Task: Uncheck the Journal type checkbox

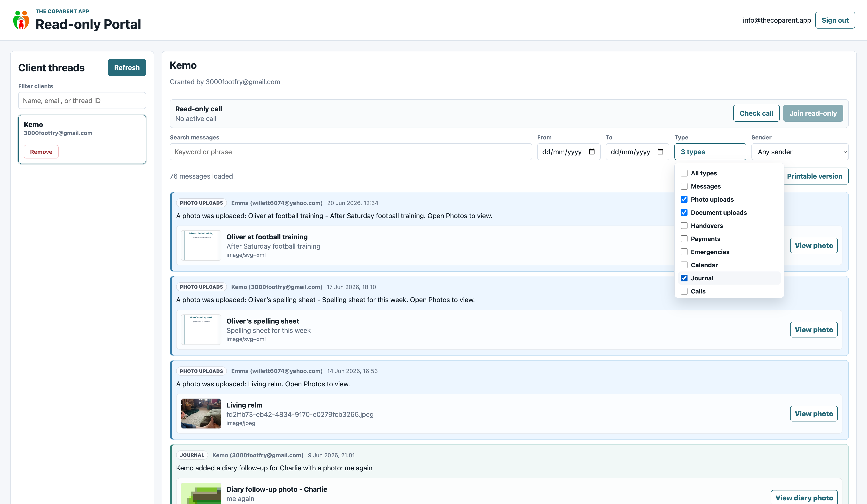Action: point(684,278)
